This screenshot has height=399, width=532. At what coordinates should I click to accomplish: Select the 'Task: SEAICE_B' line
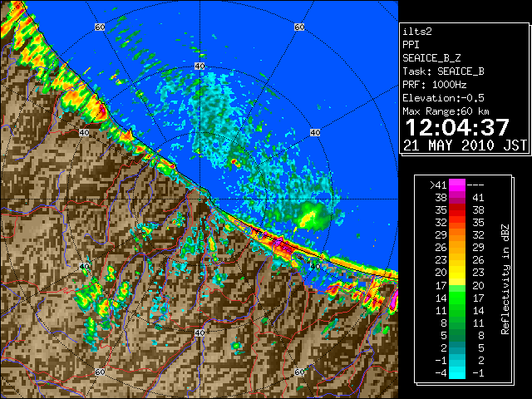click(443, 71)
